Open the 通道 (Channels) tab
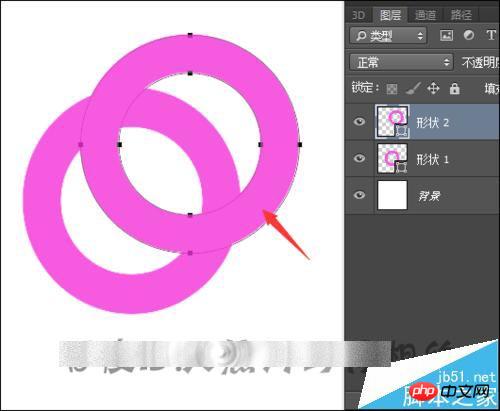 pos(425,15)
